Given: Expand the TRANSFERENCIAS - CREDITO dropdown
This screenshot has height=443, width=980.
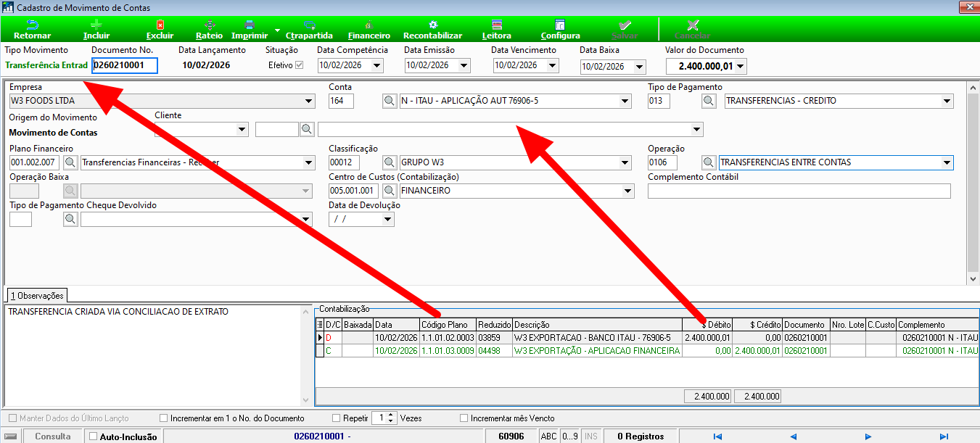Looking at the screenshot, I should (x=947, y=102).
